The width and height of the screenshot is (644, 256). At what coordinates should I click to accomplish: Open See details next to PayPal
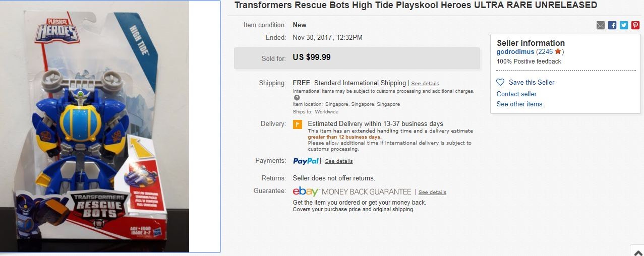coord(339,161)
